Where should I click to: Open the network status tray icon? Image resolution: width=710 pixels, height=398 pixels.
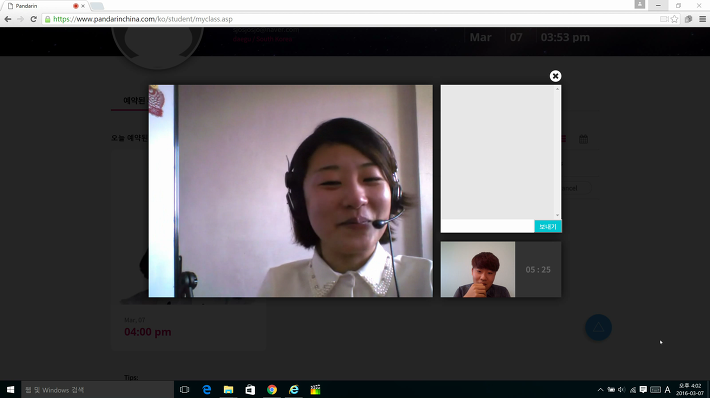(x=633, y=389)
